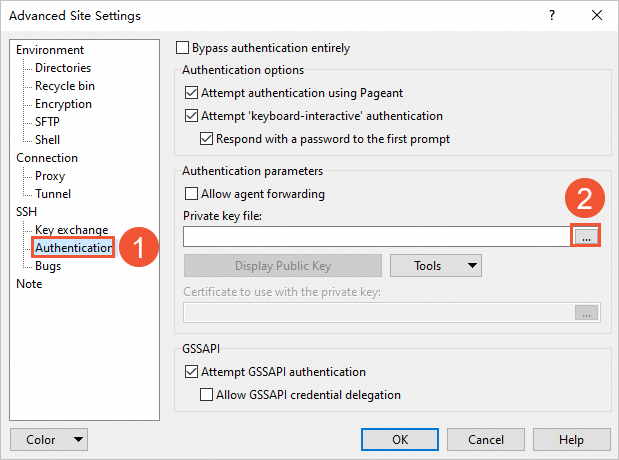Enable Bypass authentication entirely checkbox
Viewport: 619px width, 460px height.
[x=182, y=48]
